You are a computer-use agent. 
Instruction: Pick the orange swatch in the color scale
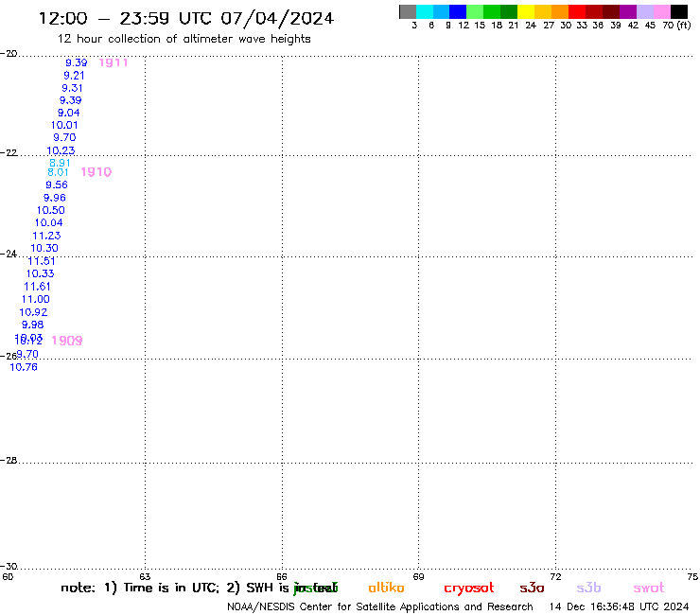[x=560, y=11]
